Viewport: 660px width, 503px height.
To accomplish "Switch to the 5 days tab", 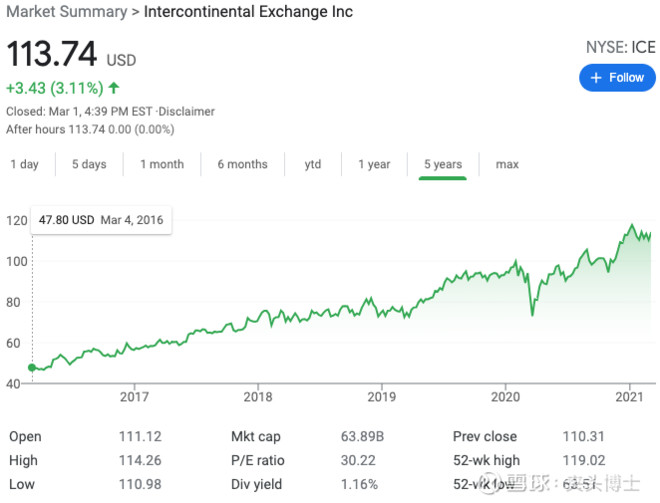I will point(89,164).
